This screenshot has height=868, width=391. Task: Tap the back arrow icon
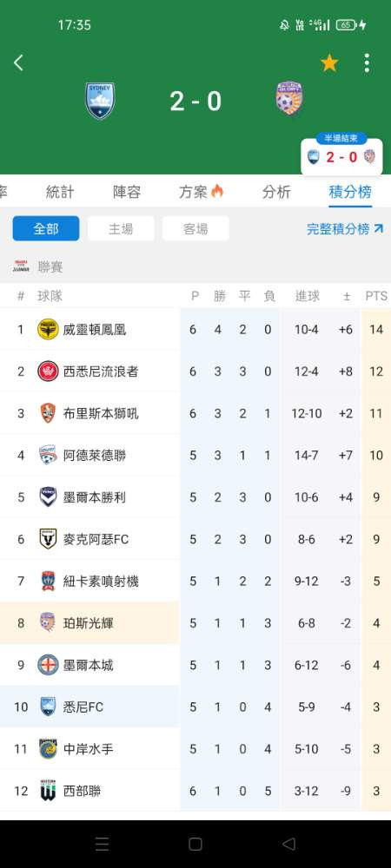point(18,62)
